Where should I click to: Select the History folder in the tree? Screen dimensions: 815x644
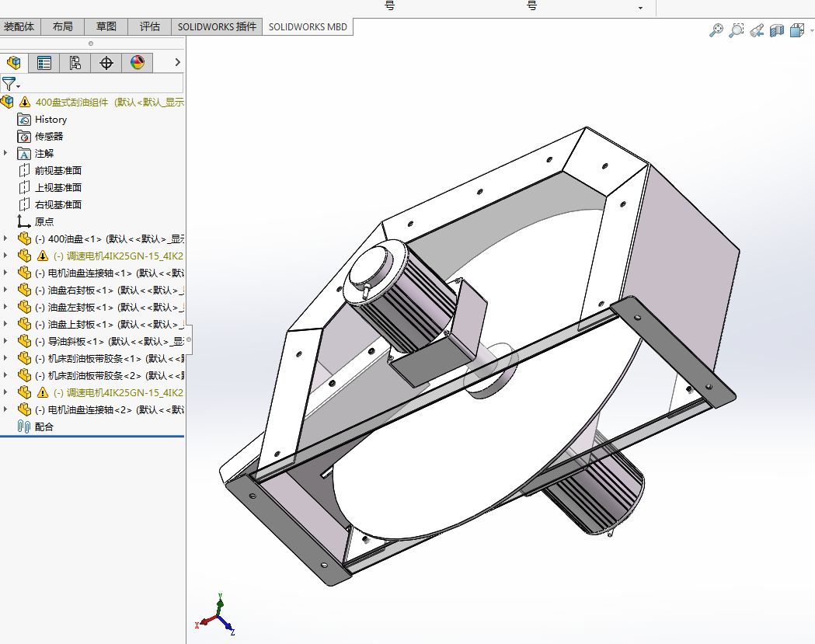51,120
